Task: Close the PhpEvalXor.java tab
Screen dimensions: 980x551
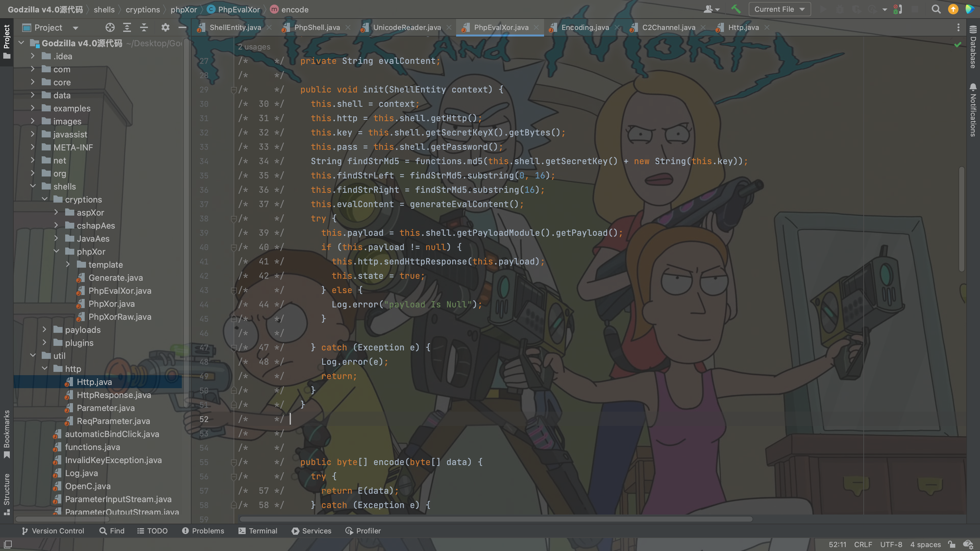Action: click(x=536, y=27)
